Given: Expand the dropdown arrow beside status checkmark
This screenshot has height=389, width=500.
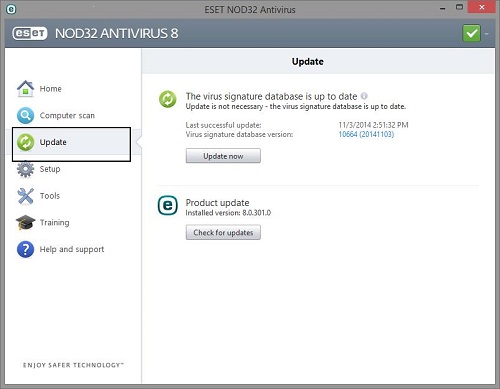Looking at the screenshot, I should (487, 34).
